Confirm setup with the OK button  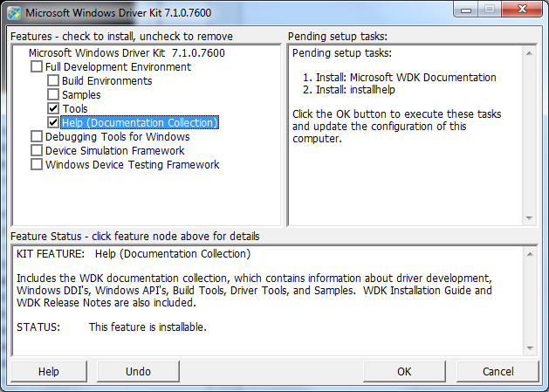pos(404,372)
